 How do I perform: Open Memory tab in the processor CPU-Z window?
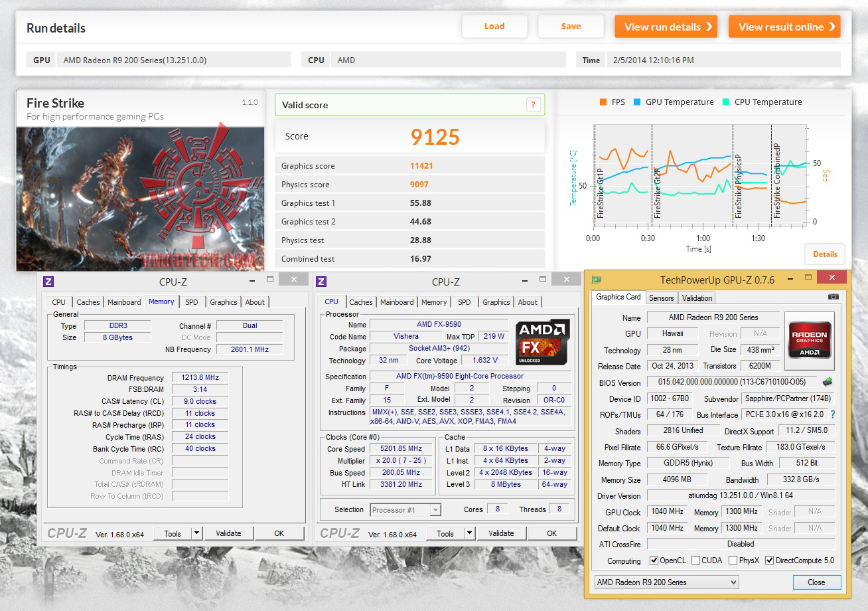pos(434,302)
